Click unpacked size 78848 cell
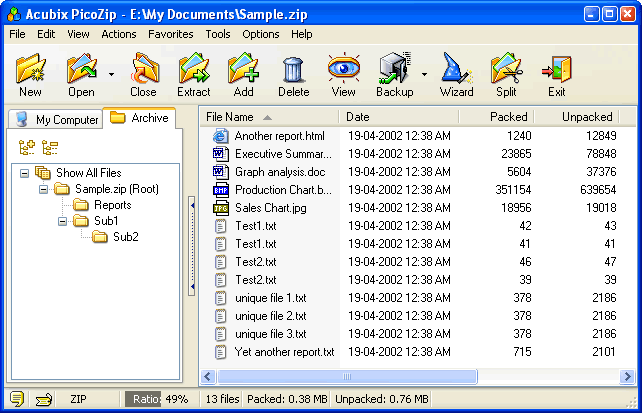 [x=601, y=154]
